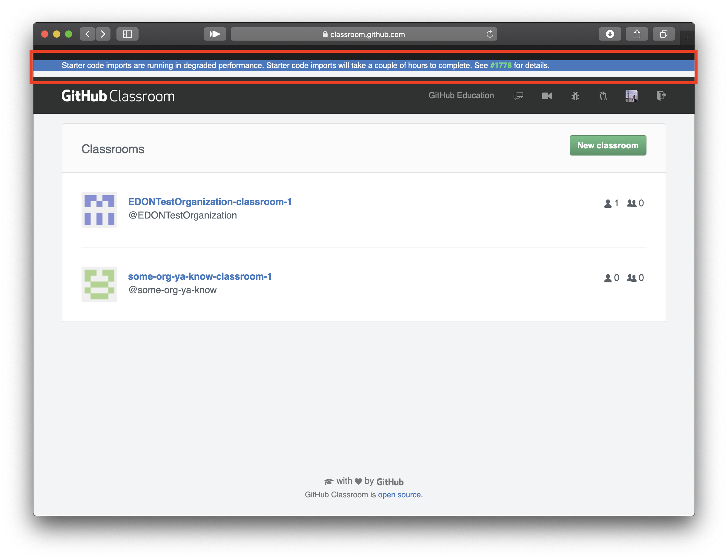728x560 pixels.
Task: Click the Safari share icon
Action: click(637, 34)
